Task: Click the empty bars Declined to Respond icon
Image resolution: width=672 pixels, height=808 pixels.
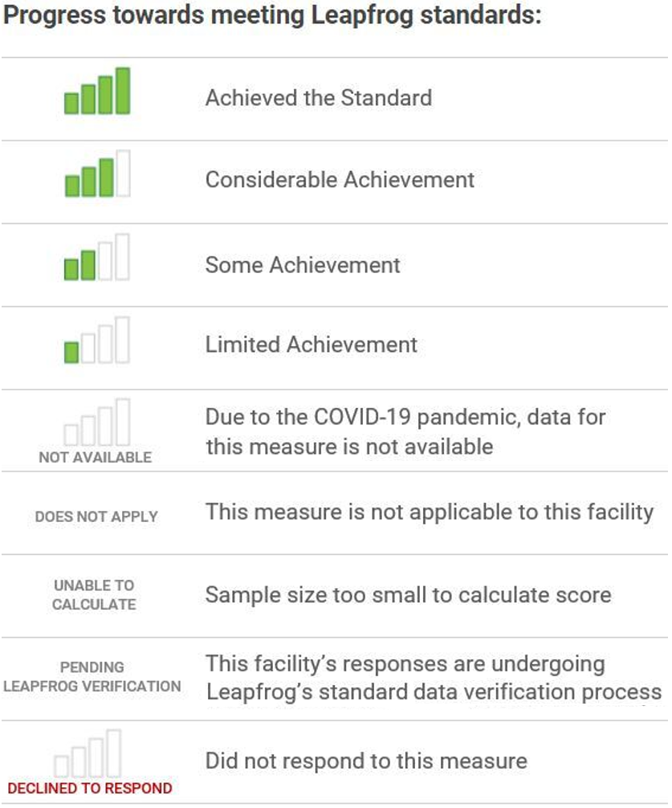Action: point(87,753)
